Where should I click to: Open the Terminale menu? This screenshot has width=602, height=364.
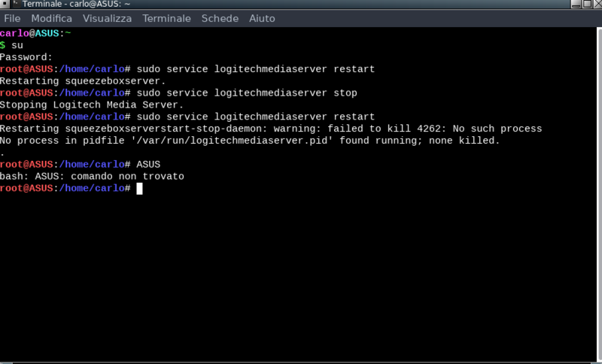click(x=166, y=18)
